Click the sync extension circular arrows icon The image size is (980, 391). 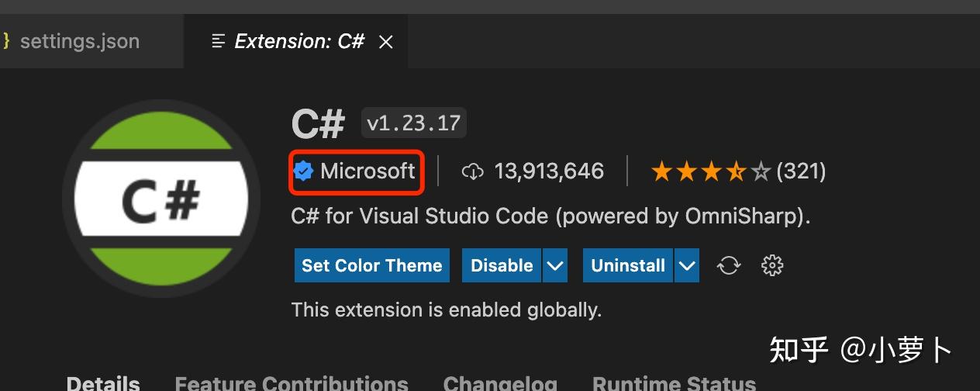click(x=729, y=265)
